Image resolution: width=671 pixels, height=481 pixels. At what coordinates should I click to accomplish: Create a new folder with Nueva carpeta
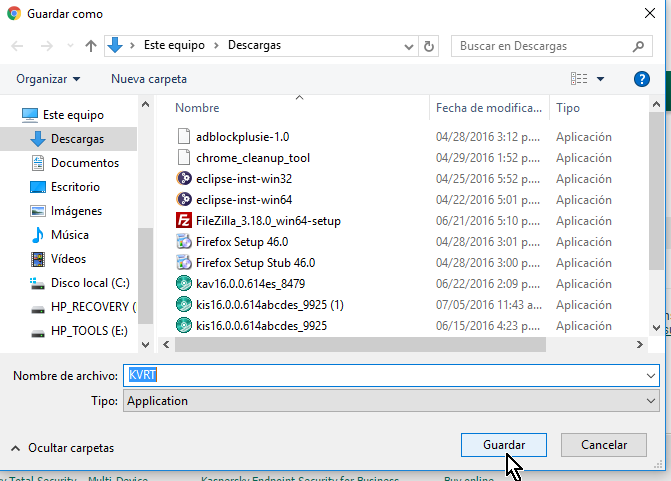coord(149,79)
